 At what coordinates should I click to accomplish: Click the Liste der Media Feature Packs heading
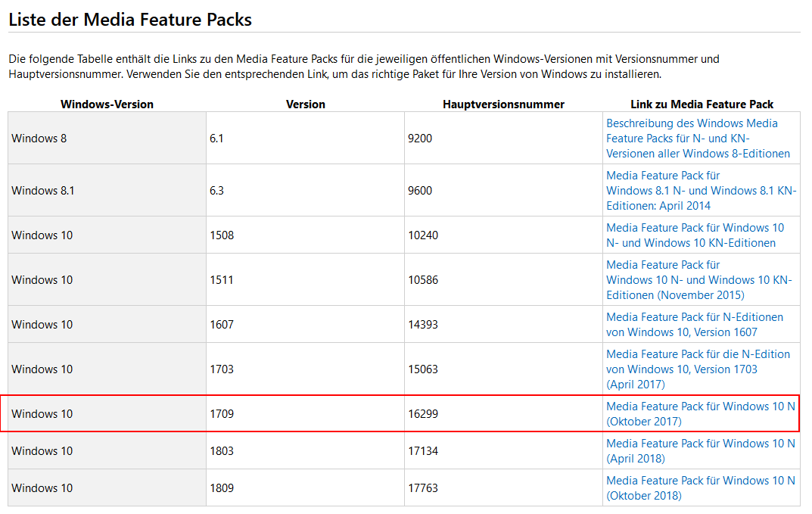130,20
